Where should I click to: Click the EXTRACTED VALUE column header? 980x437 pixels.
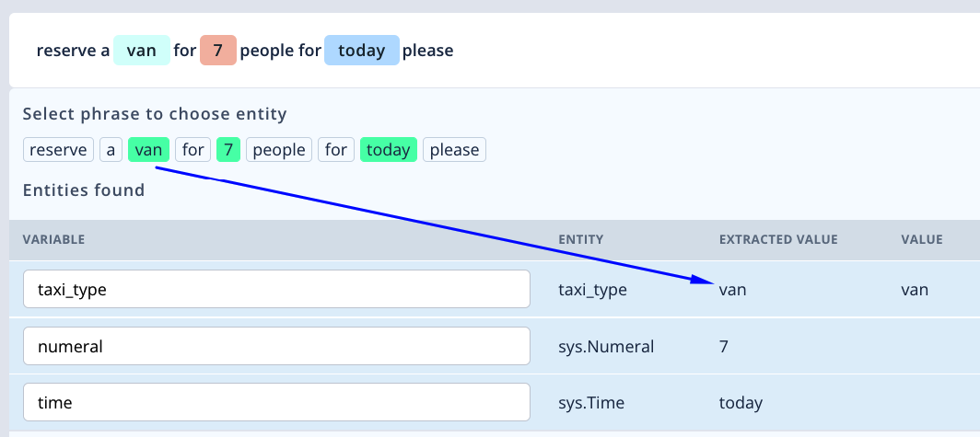[x=778, y=240]
